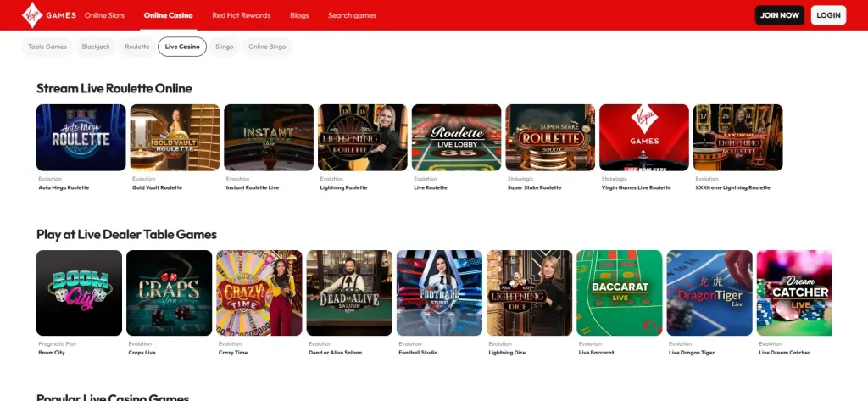Open the XXXtreme Lightning Roulette thumbnail
Screen dimensions: 868x401
pos(738,137)
